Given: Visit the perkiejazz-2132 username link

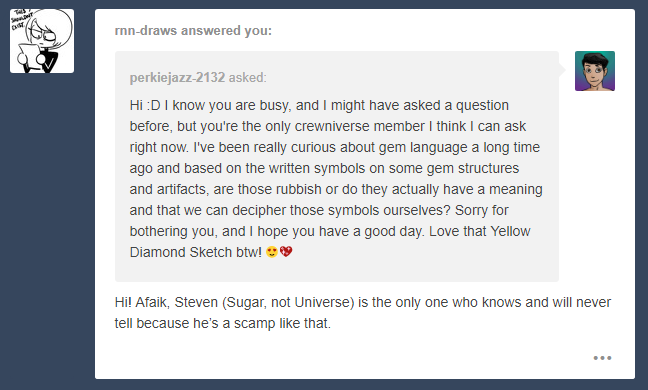Looking at the screenshot, I should 177,77.
